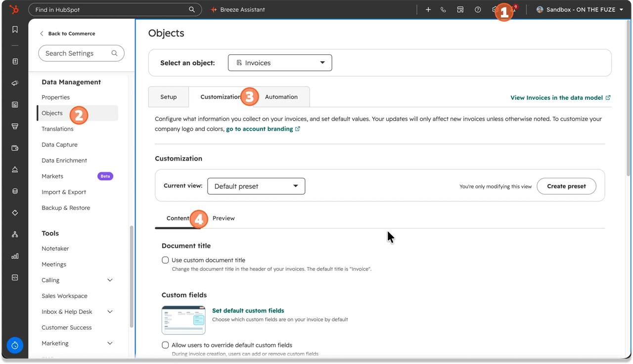This screenshot has height=364, width=633.
Task: Open Properties in Data Management
Action: click(56, 97)
